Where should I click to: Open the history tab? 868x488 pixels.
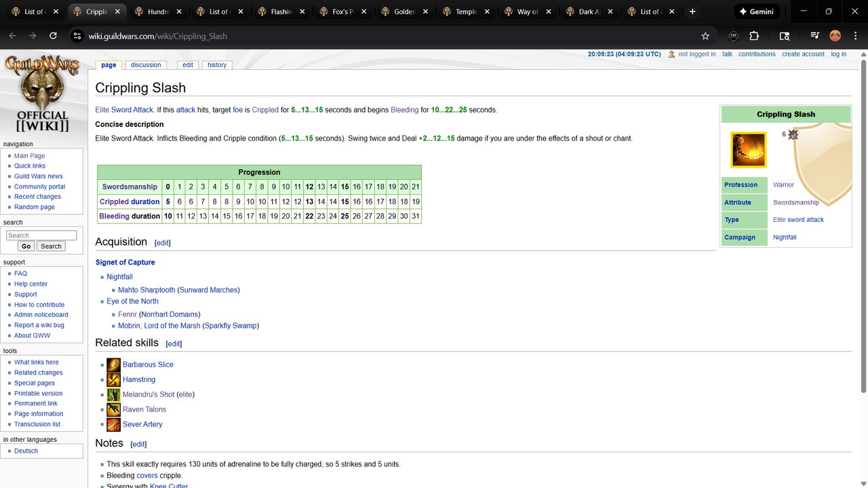[x=217, y=65]
